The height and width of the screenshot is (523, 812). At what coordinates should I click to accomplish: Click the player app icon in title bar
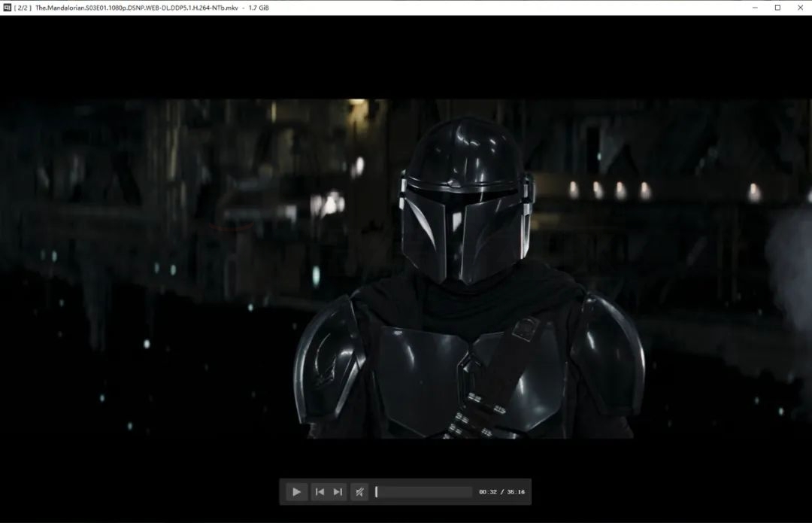tap(7, 8)
